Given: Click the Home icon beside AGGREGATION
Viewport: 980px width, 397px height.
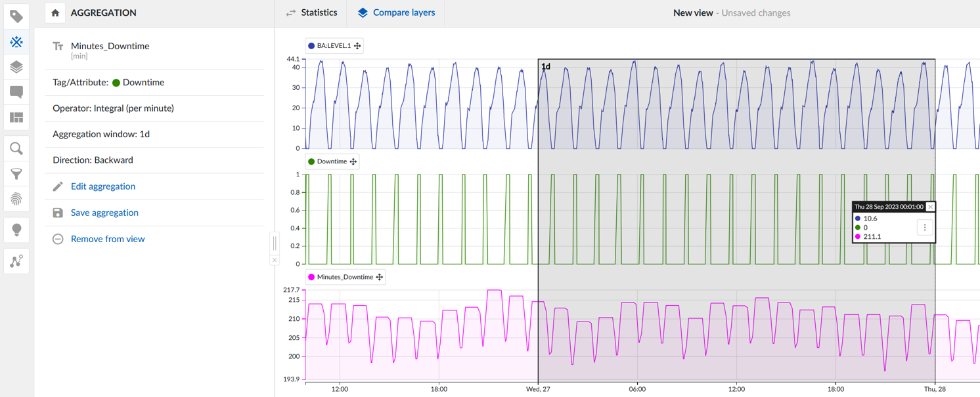Looking at the screenshot, I should 55,12.
